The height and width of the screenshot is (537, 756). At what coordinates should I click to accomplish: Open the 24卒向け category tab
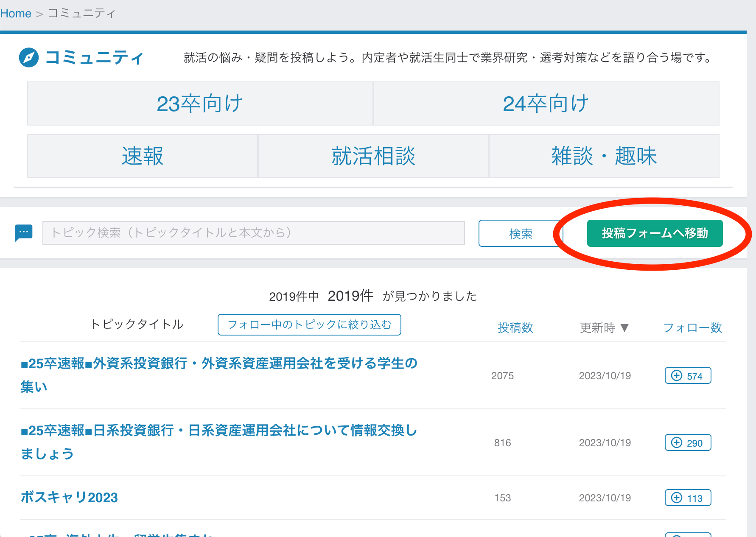[x=546, y=103]
